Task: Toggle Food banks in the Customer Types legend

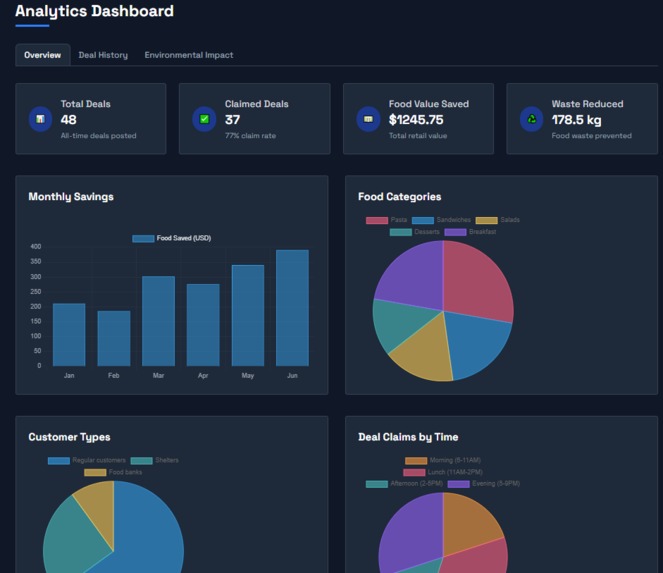Action: click(x=113, y=472)
